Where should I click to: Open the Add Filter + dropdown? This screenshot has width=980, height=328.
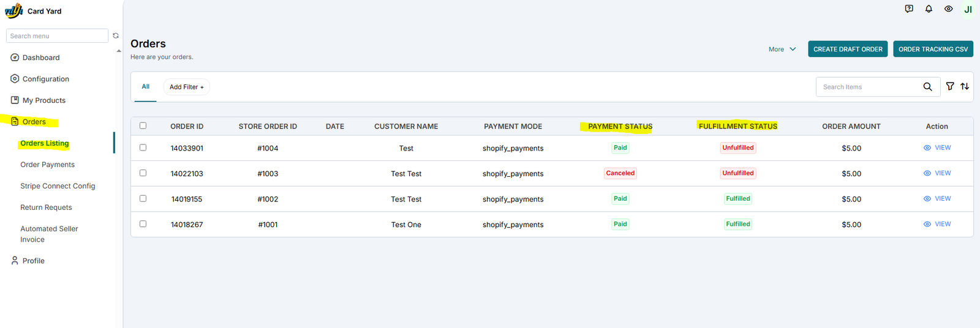point(186,87)
